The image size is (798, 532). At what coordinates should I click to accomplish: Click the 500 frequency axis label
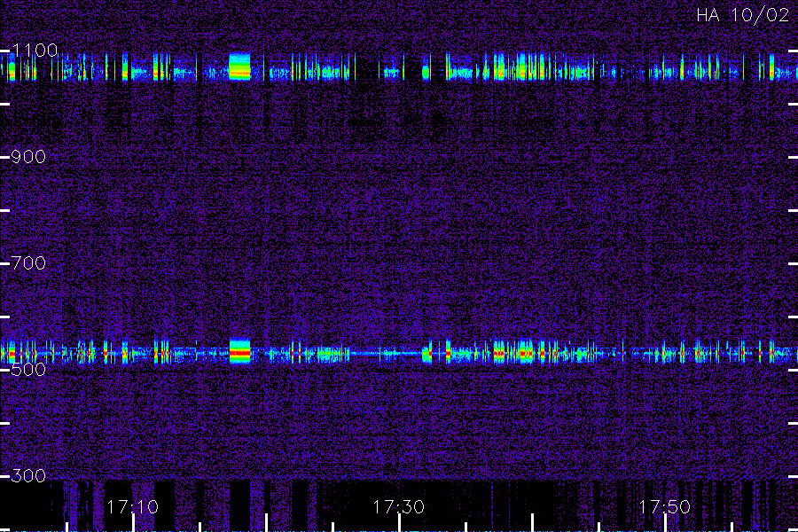click(28, 370)
